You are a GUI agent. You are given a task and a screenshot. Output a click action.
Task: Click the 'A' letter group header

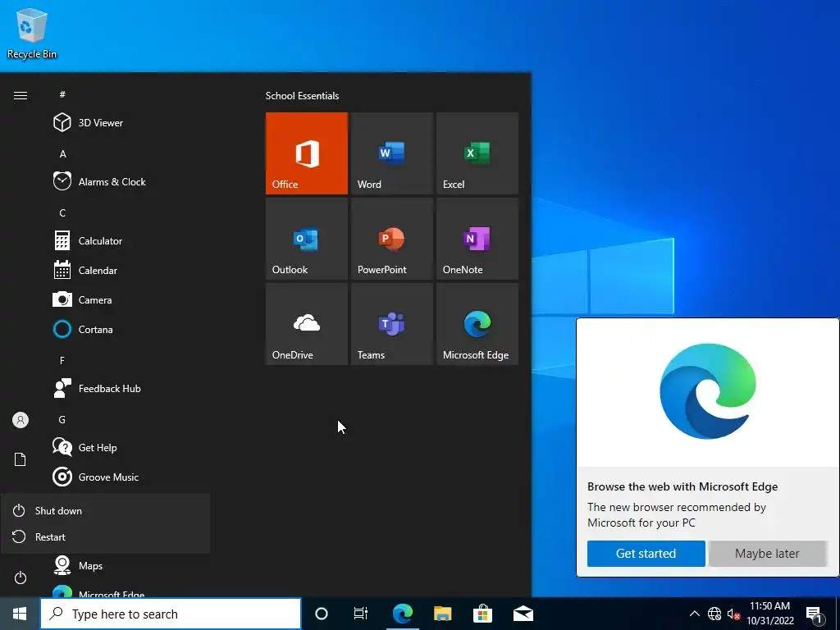pos(62,153)
